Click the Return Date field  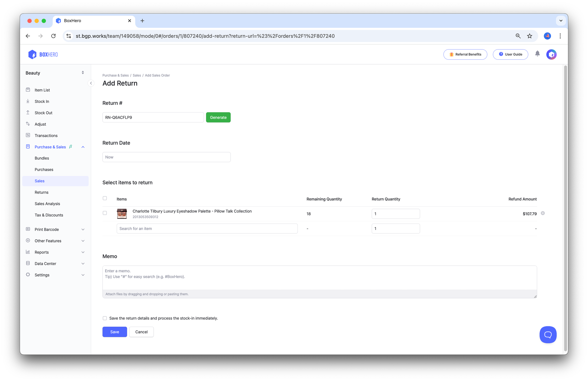pos(166,157)
